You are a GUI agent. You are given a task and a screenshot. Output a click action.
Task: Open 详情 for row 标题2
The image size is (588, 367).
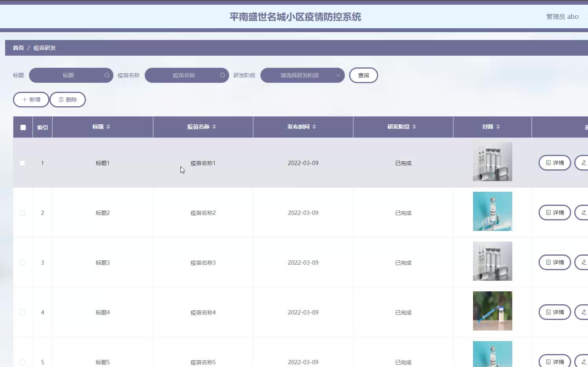(555, 213)
